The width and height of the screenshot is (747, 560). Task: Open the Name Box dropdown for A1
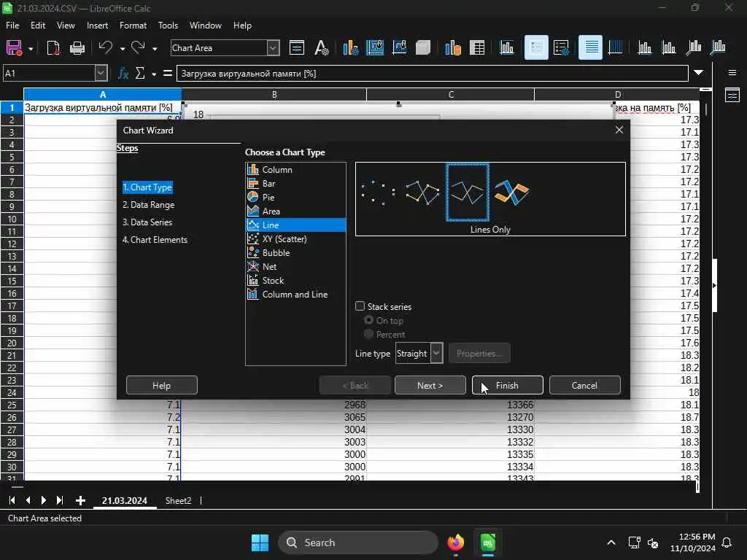pos(101,74)
